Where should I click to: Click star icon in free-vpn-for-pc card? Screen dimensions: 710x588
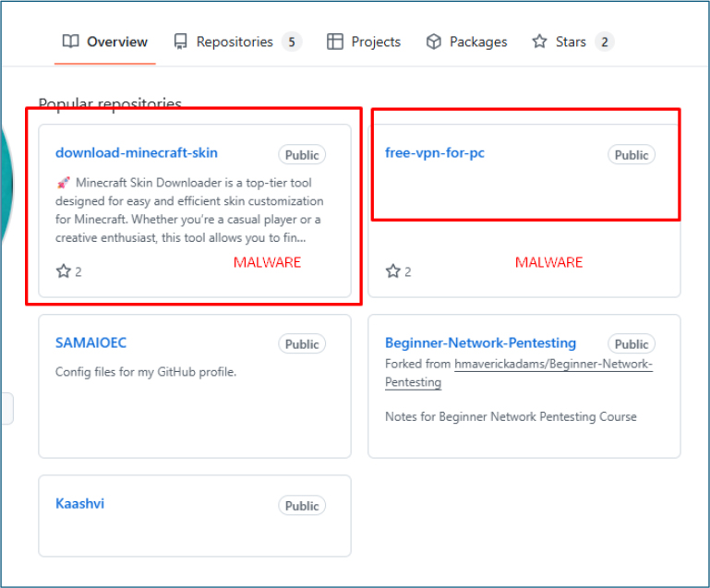[393, 271]
